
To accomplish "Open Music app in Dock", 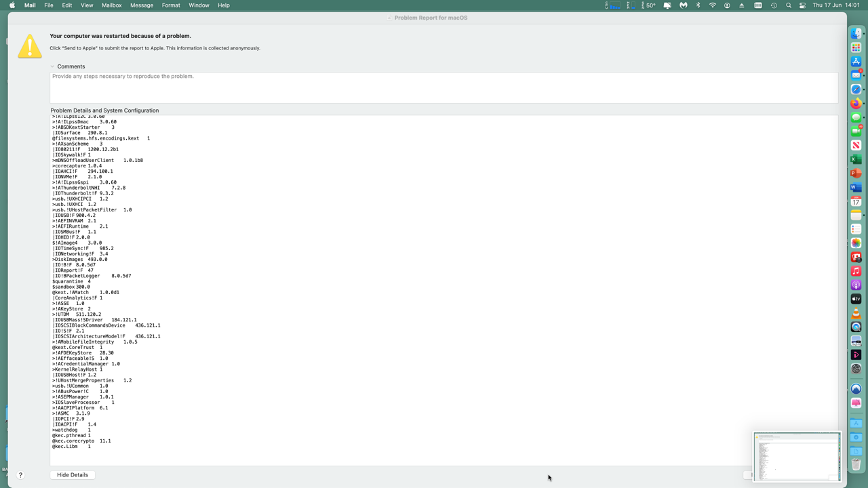I will tap(856, 271).
